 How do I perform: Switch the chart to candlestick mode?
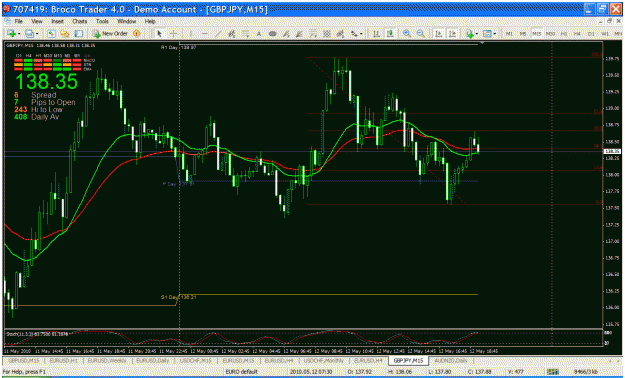[390, 34]
